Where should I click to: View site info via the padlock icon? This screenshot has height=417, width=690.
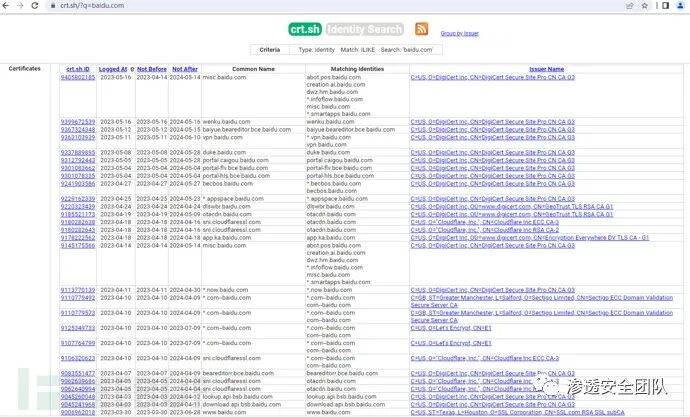(53, 6)
